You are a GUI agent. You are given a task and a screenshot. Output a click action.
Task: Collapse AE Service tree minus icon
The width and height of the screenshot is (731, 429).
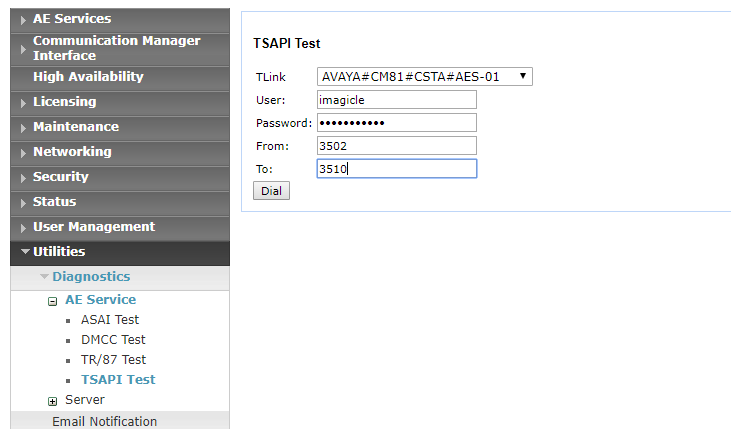[53, 300]
